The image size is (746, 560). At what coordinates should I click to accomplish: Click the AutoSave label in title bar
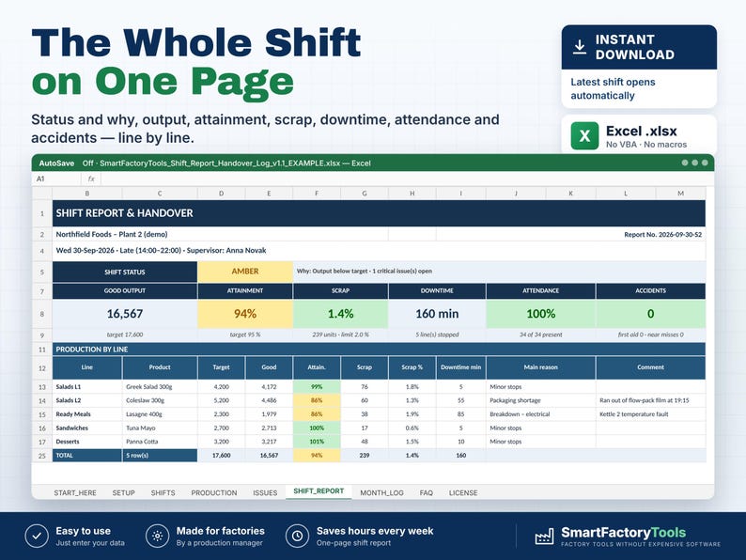click(56, 163)
